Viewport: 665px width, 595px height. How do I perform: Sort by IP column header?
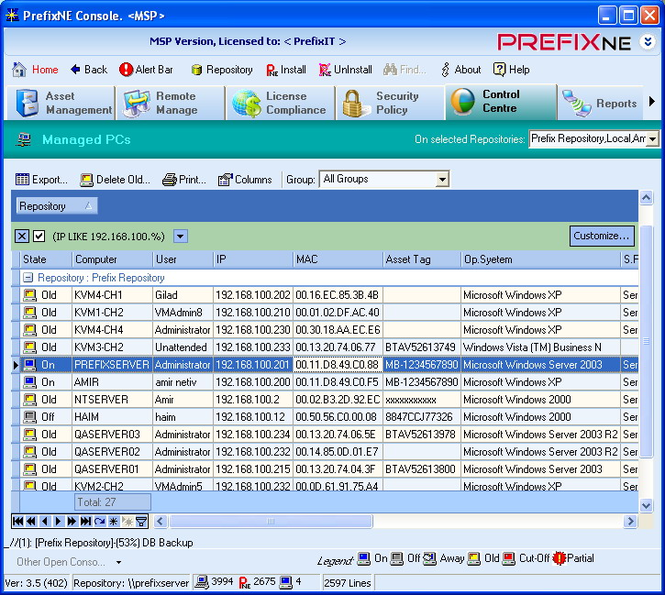click(x=253, y=260)
